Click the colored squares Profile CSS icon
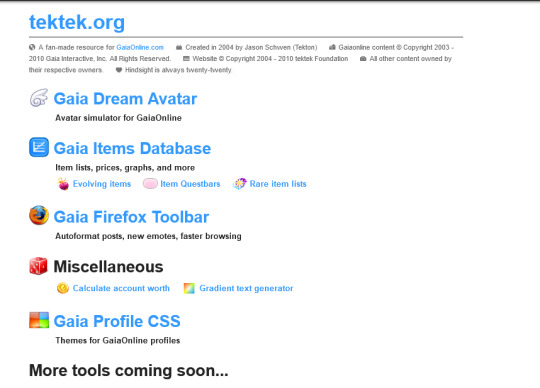 pyautogui.click(x=39, y=320)
